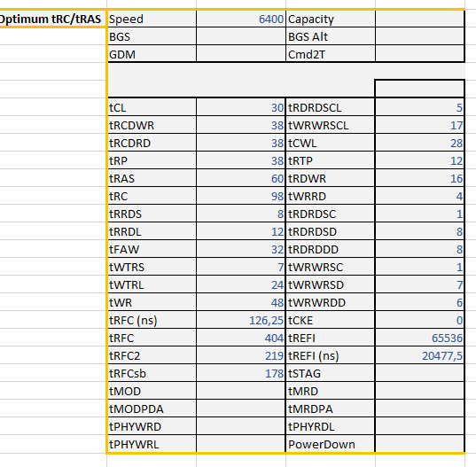Select the Optimum tRC/tRAS header cell
The width and height of the screenshot is (476, 467).
[53, 19]
